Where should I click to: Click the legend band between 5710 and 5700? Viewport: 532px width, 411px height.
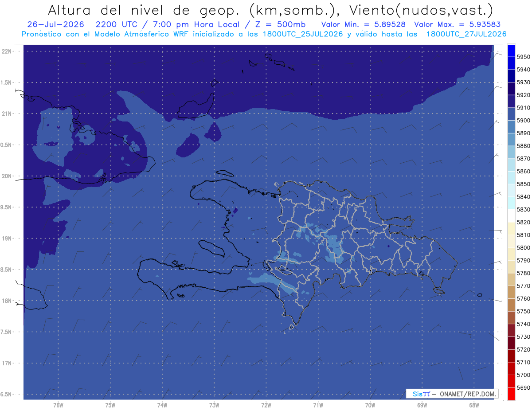click(x=511, y=368)
